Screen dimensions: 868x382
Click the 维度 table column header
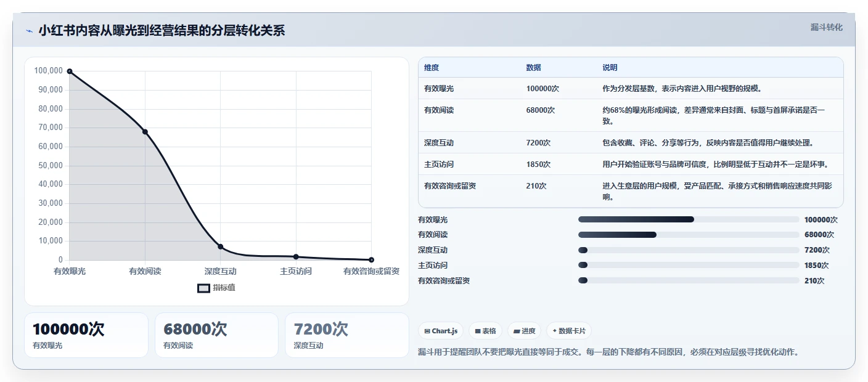432,68
